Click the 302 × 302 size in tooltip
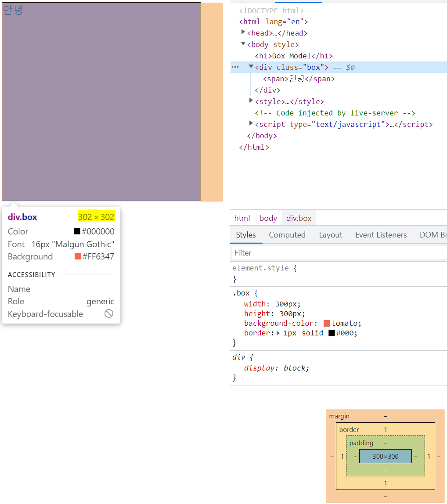The image size is (447, 504). point(96,217)
